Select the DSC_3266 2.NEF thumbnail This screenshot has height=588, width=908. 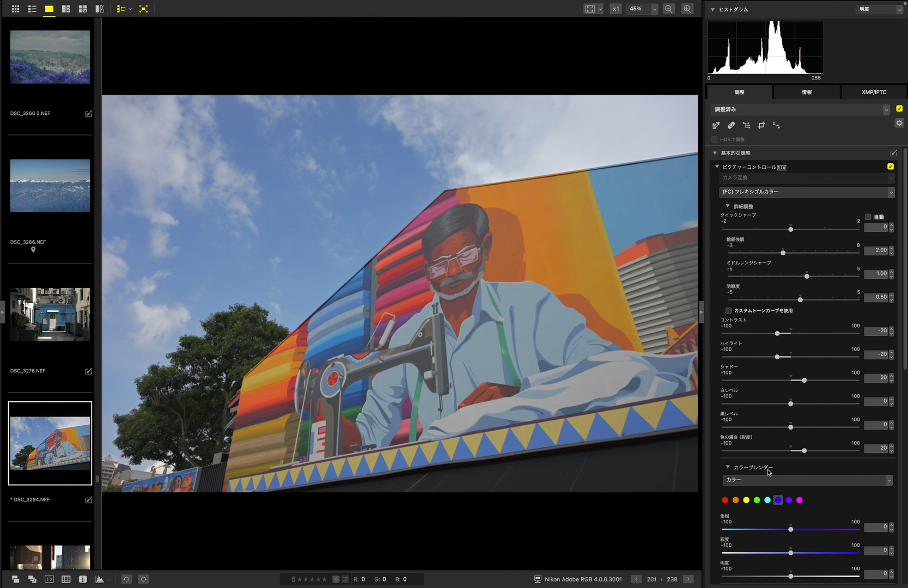tap(50, 57)
